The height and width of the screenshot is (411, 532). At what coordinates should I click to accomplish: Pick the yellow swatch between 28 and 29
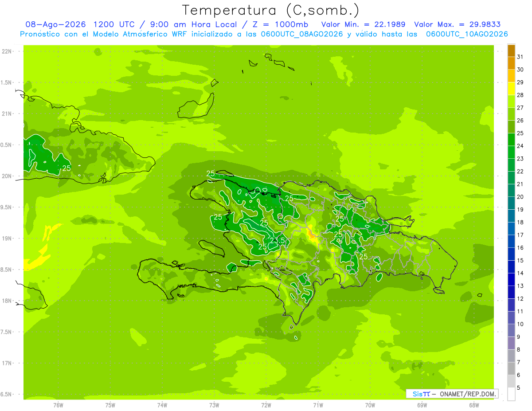pyautogui.click(x=511, y=89)
